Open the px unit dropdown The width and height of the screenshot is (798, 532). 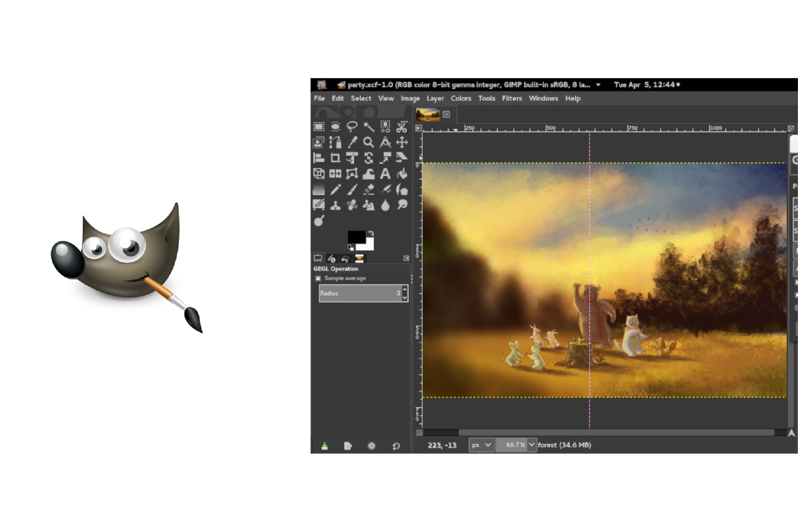point(482,445)
